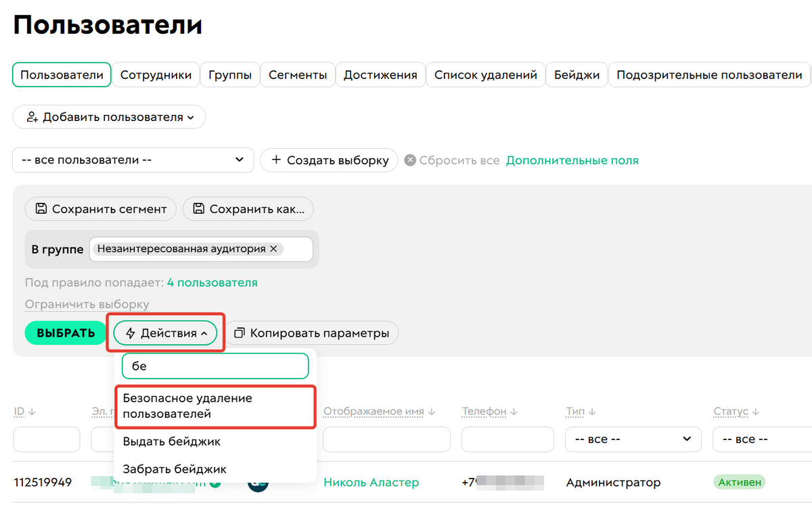This screenshot has height=505, width=812.
Task: Remove the Незаинтересованная аудитория group chip
Action: (273, 248)
